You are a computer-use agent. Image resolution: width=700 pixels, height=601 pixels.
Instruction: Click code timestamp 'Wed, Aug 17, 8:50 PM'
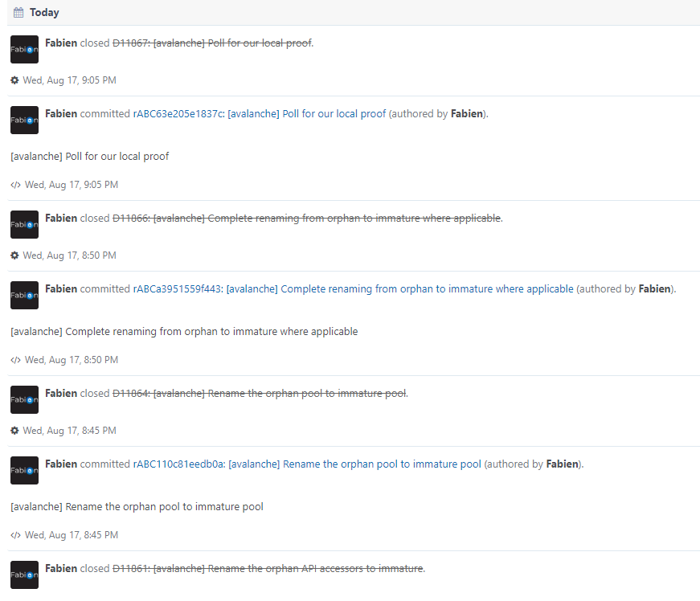(72, 360)
